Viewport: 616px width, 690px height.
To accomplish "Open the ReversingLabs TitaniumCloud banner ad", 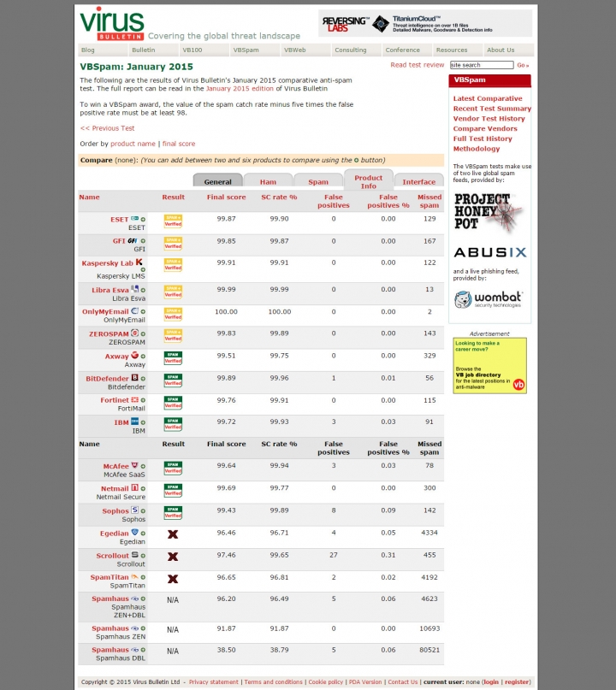I will [425, 23].
